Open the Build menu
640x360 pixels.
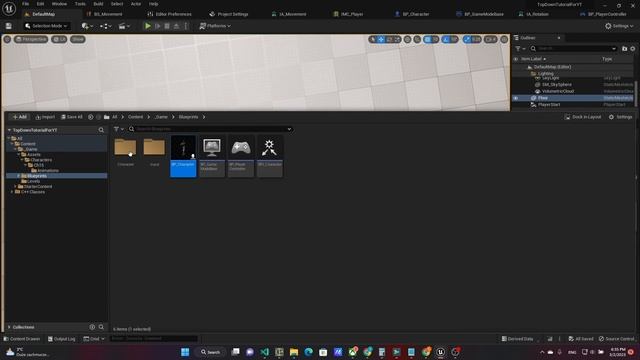coord(98,4)
